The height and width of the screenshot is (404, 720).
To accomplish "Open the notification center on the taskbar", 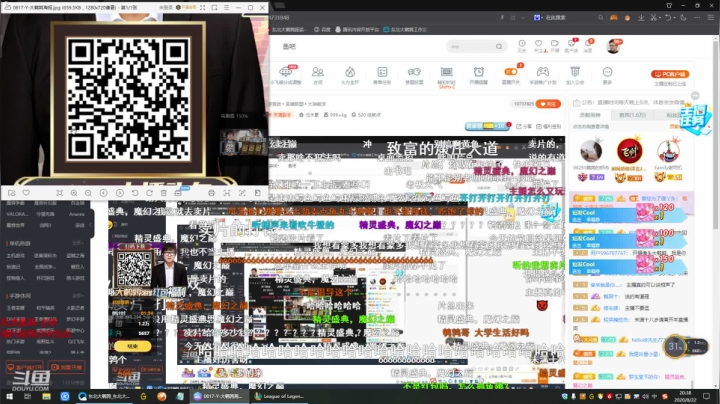I will pyautogui.click(x=706, y=396).
